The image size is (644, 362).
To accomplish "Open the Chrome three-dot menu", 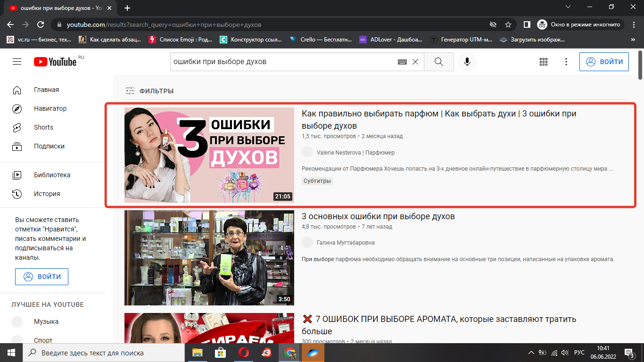I will point(633,25).
